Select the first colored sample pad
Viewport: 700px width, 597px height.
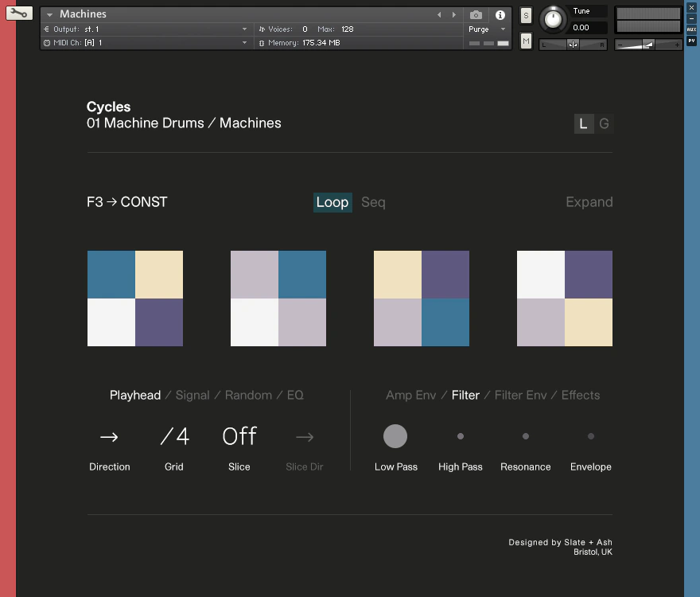135,298
